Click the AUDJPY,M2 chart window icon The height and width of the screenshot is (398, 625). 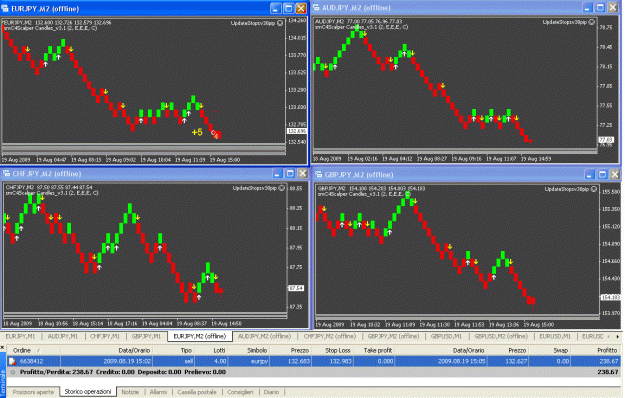[316, 8]
